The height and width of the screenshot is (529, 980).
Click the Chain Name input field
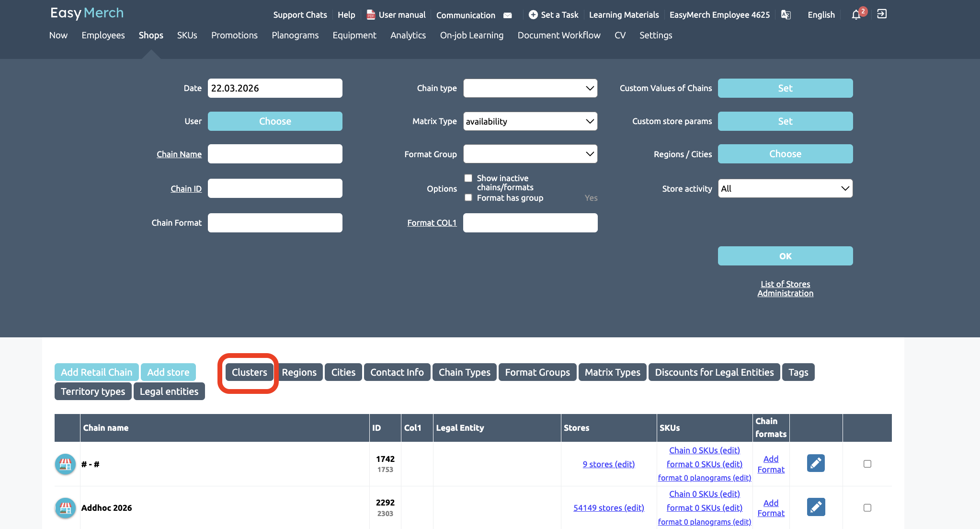pyautogui.click(x=275, y=154)
